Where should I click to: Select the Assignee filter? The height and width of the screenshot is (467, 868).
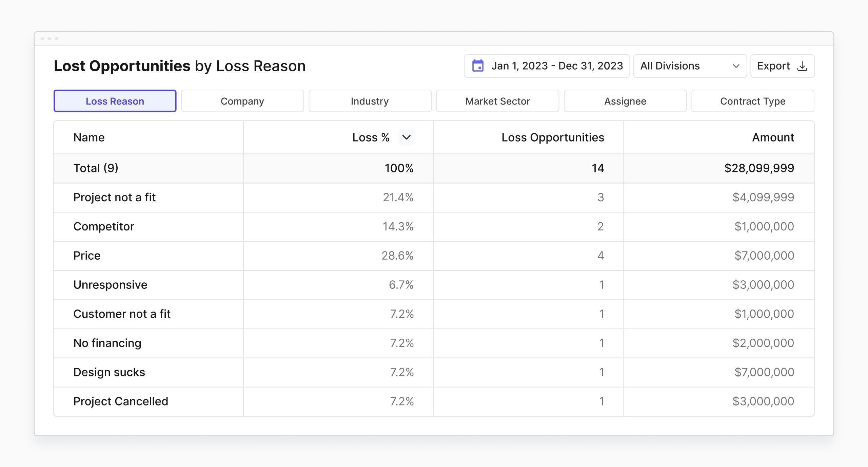(x=625, y=101)
